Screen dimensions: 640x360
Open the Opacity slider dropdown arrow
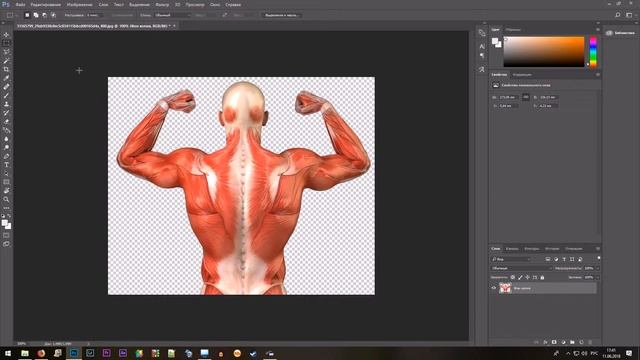[x=598, y=268]
